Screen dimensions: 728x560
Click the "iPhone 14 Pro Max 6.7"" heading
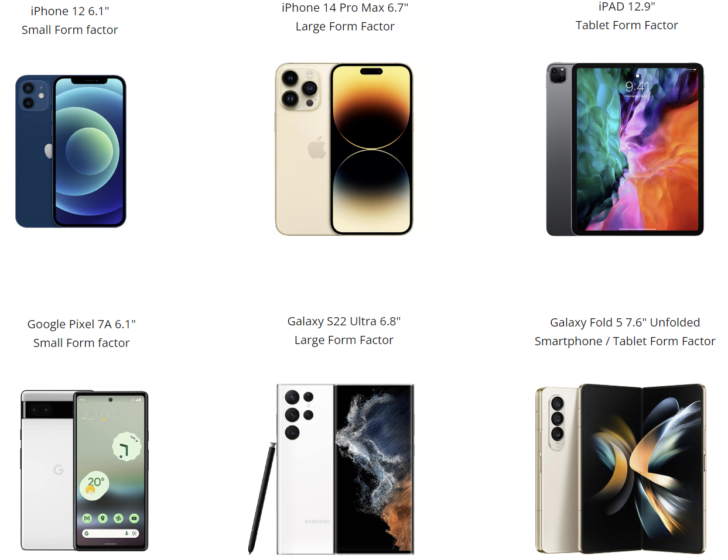(345, 8)
